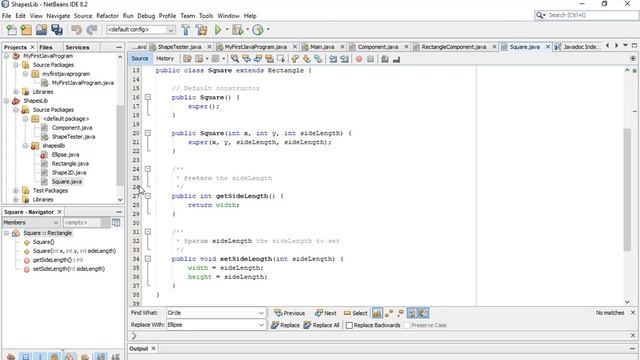Click the Find Selection magnifier icon in editor toolbar

[x=235, y=59]
